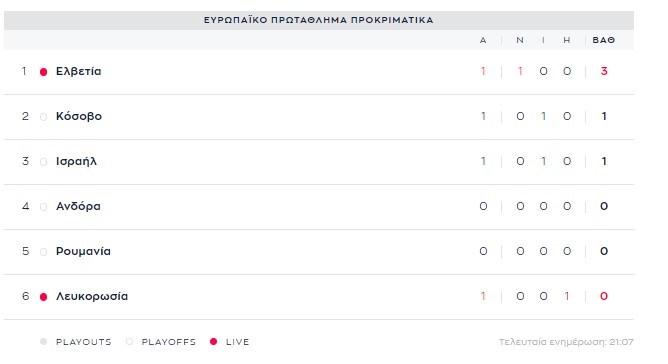This screenshot has width=668, height=364.
Task: Click the Ν wins column header
Action: coord(520,40)
